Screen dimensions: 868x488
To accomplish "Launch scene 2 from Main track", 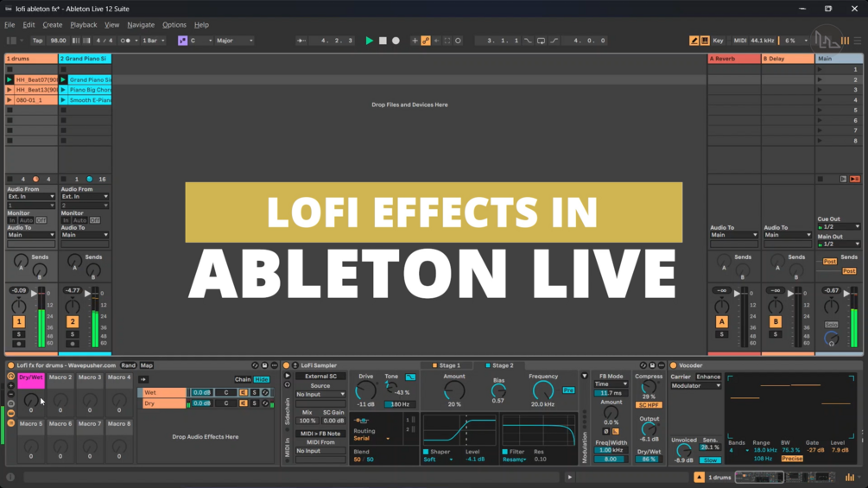I will pyautogui.click(x=820, y=79).
